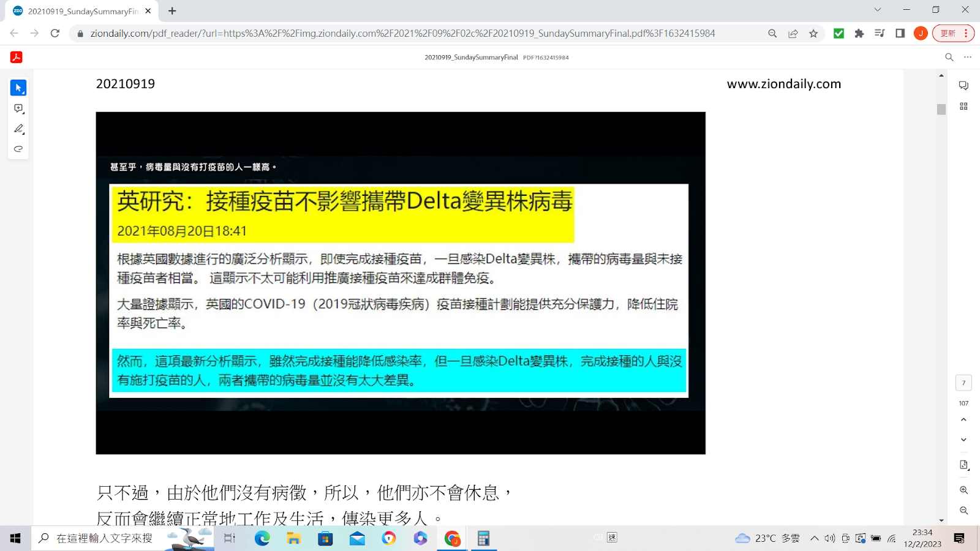The image size is (980, 551).
Task: Choose the add comment tool
Action: pyautogui.click(x=18, y=108)
